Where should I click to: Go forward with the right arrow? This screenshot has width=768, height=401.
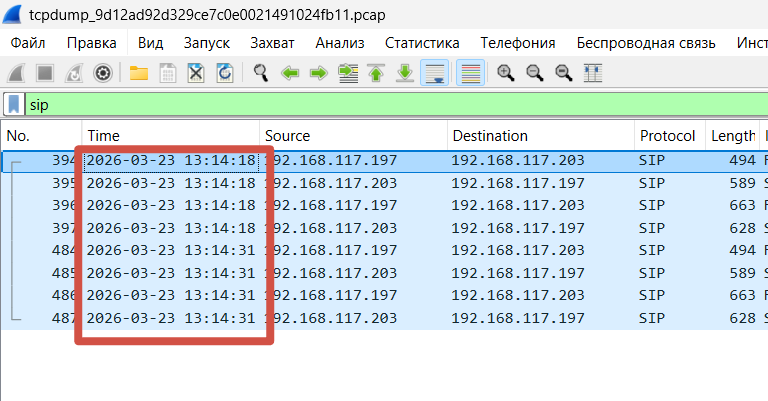319,74
